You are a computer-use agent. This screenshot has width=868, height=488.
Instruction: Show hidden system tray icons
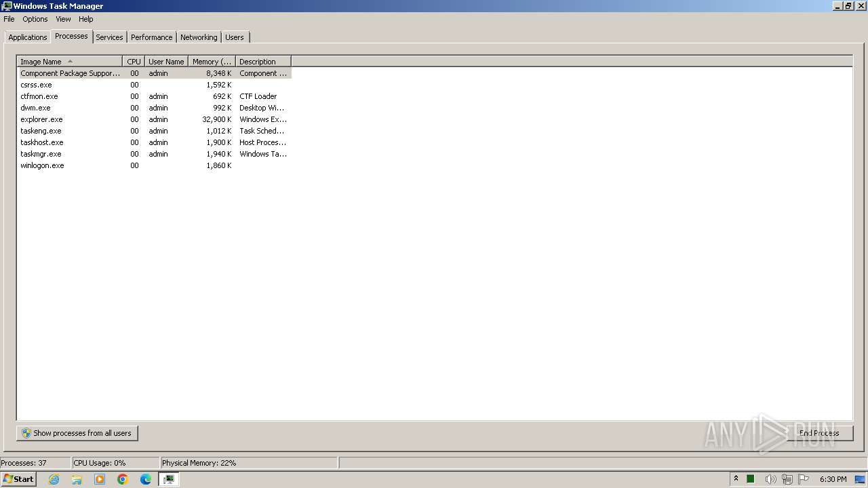(736, 479)
